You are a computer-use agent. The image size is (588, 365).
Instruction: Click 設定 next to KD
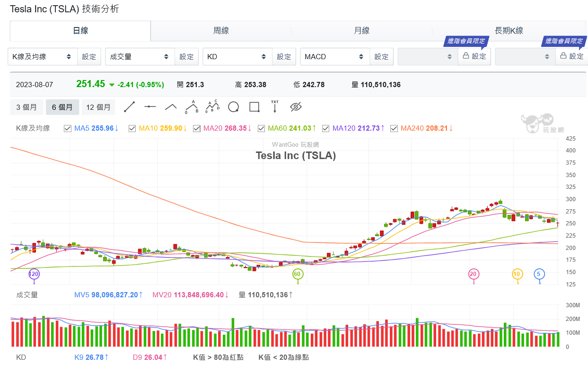284,56
